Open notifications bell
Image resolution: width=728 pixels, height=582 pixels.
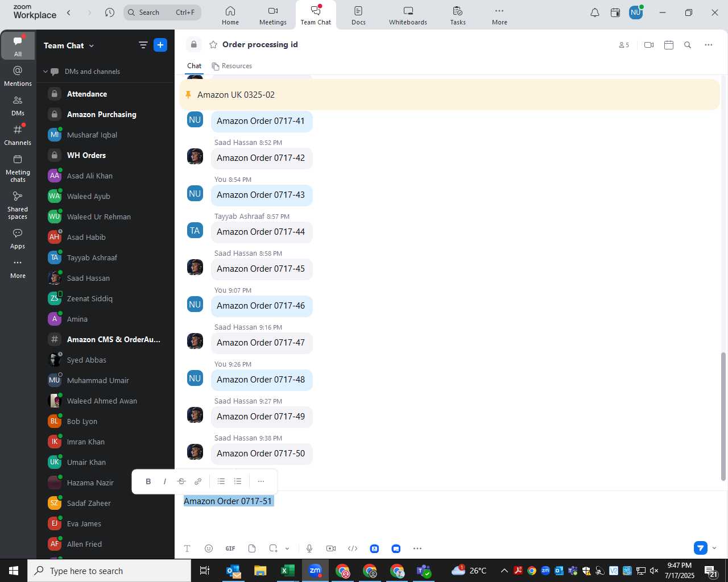(595, 13)
